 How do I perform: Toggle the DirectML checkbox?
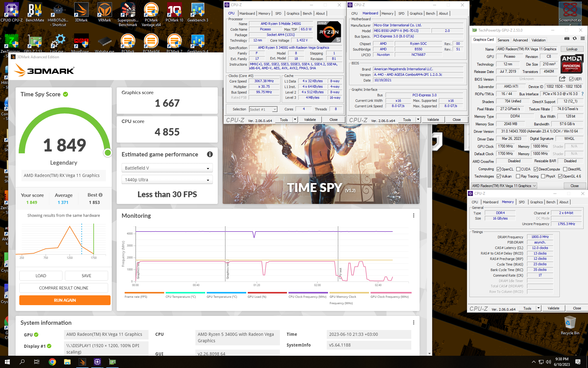[x=565, y=169]
